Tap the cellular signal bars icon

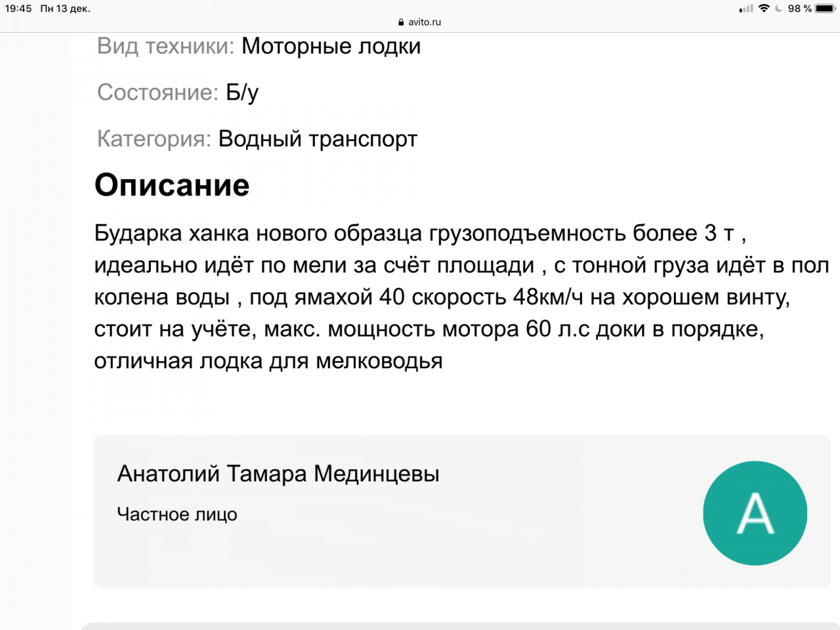point(746,9)
